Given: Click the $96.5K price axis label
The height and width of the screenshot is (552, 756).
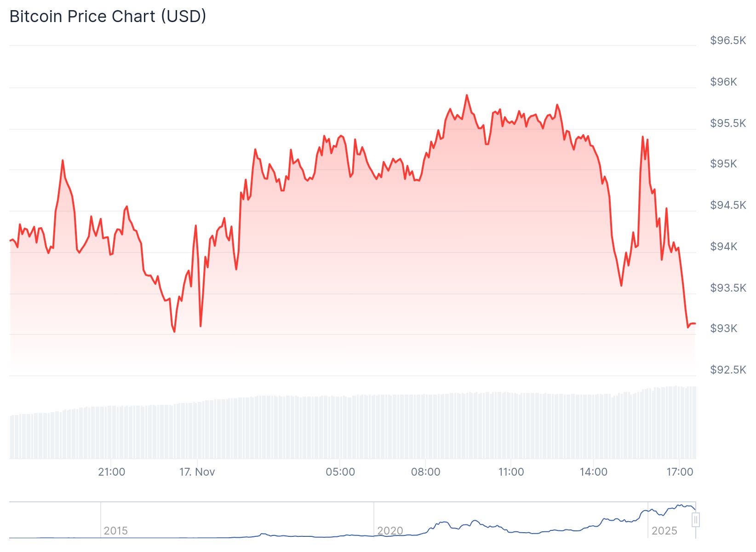Looking at the screenshot, I should (727, 40).
